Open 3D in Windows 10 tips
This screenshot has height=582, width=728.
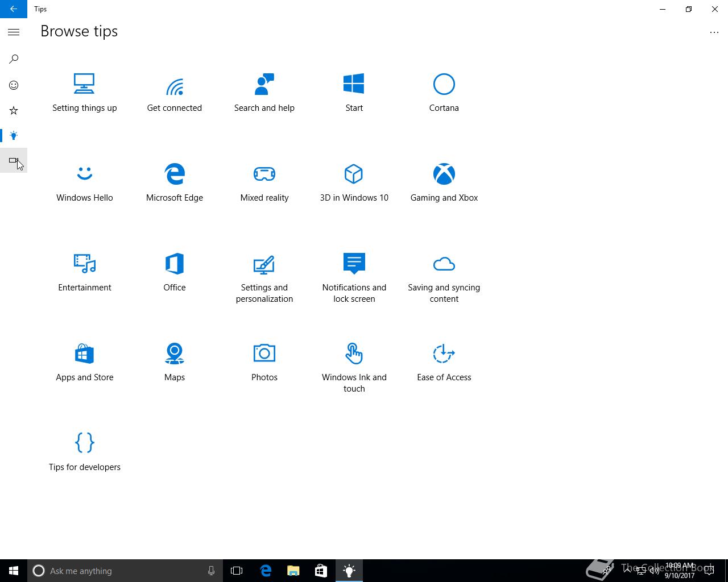[354, 182]
